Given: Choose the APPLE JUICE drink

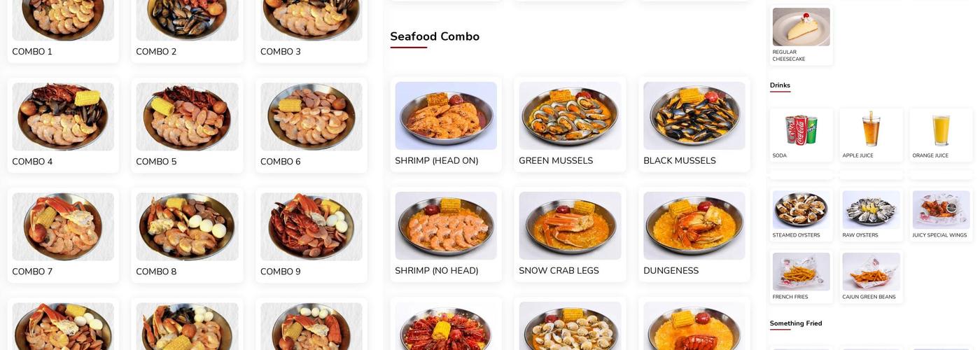Looking at the screenshot, I should click(871, 135).
